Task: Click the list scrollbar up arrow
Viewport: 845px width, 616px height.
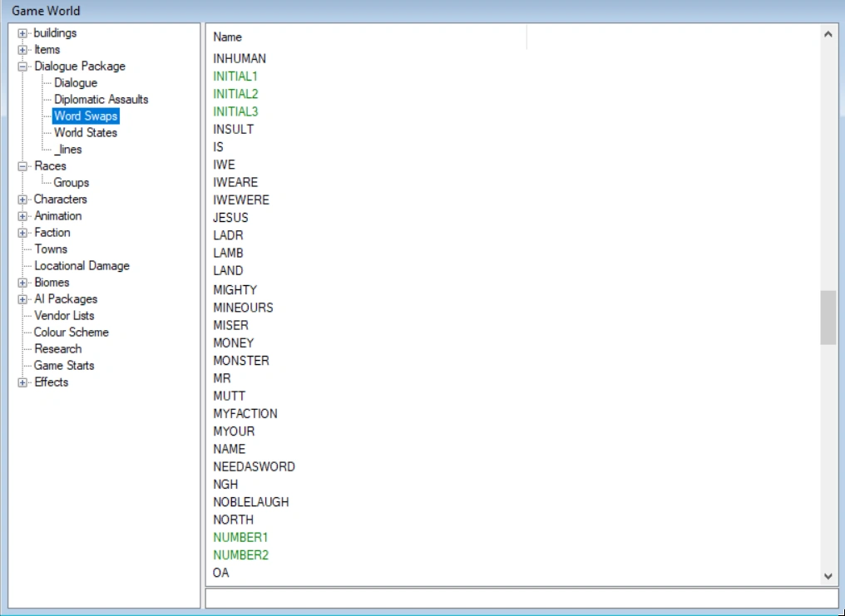Action: coord(828,34)
